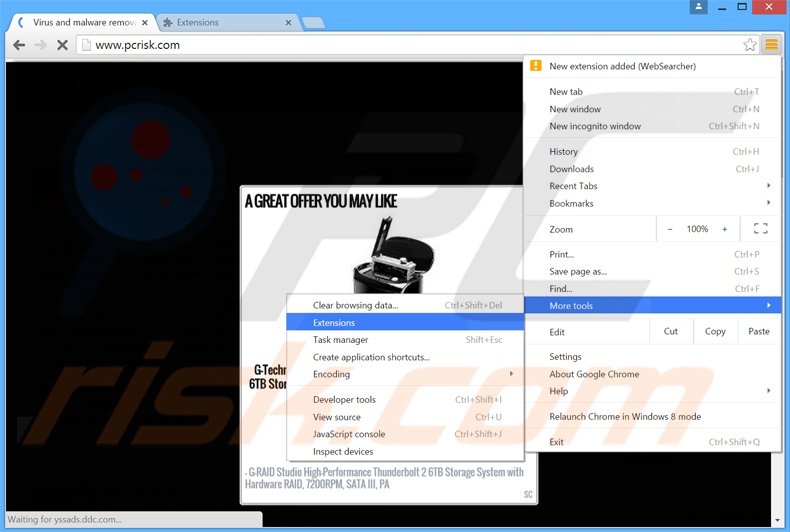Select Create application shortcuts...
790x532 pixels.
click(405, 357)
